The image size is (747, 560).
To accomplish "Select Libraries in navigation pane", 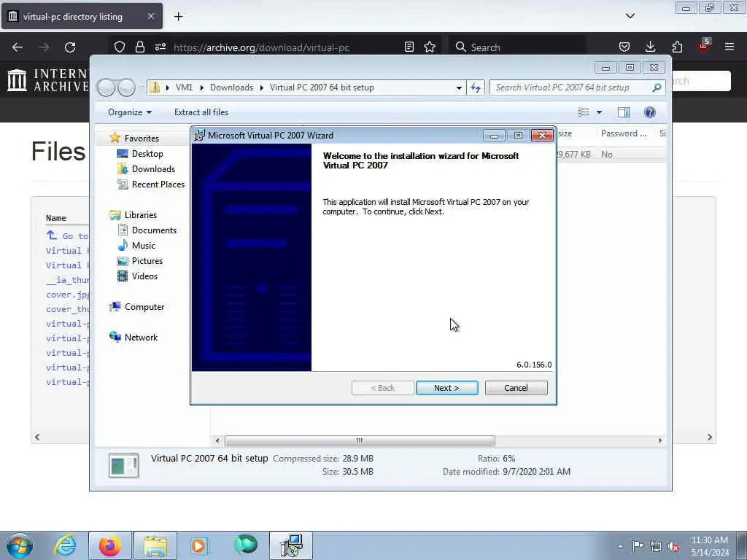I will (x=140, y=215).
